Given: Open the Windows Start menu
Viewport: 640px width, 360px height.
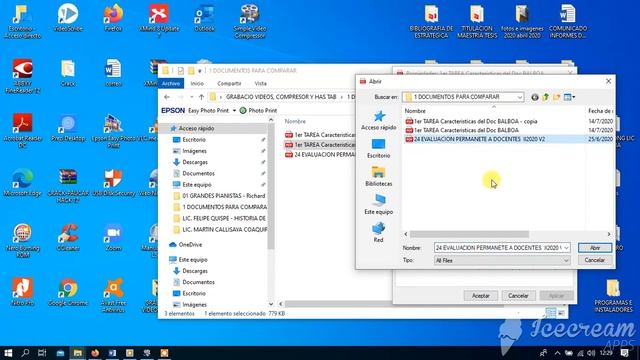Looking at the screenshot, I should 8,353.
